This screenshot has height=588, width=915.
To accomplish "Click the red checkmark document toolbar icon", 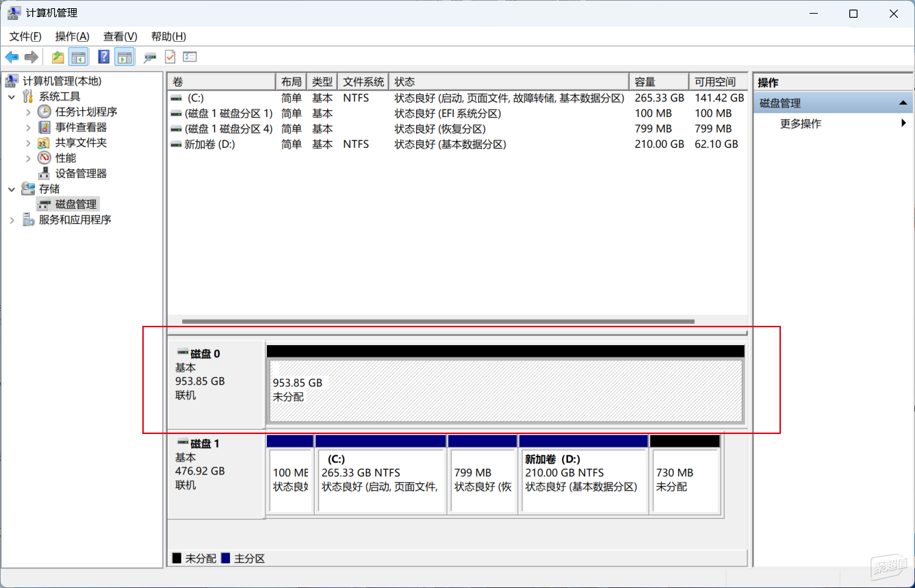I will coord(170,57).
